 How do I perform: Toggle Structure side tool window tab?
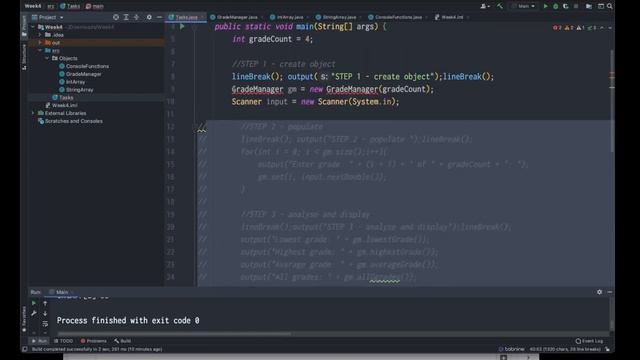point(24,57)
